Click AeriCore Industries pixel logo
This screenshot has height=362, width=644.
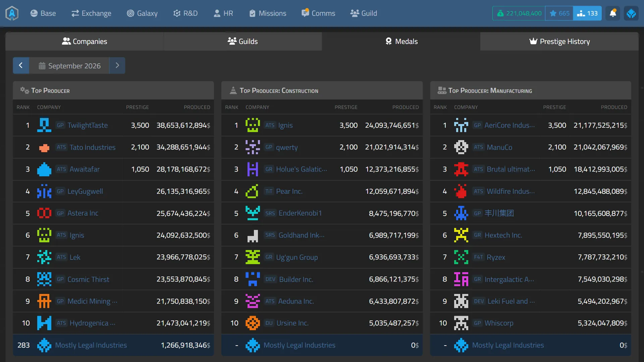(x=461, y=125)
